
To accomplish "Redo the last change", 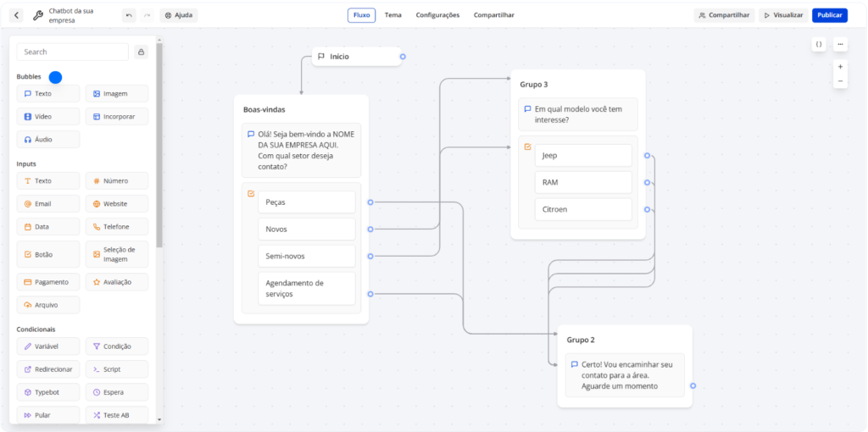I will point(147,15).
